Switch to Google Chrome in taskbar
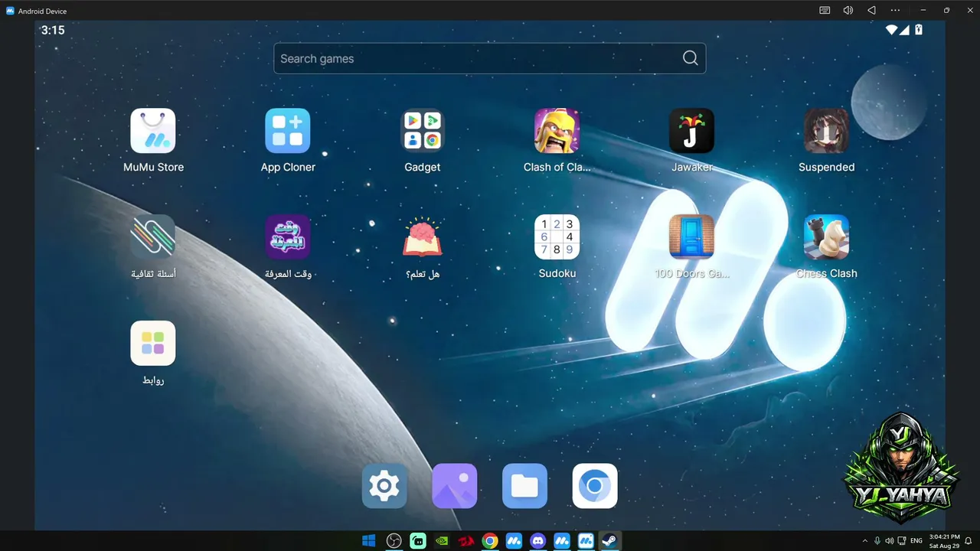 (x=490, y=541)
